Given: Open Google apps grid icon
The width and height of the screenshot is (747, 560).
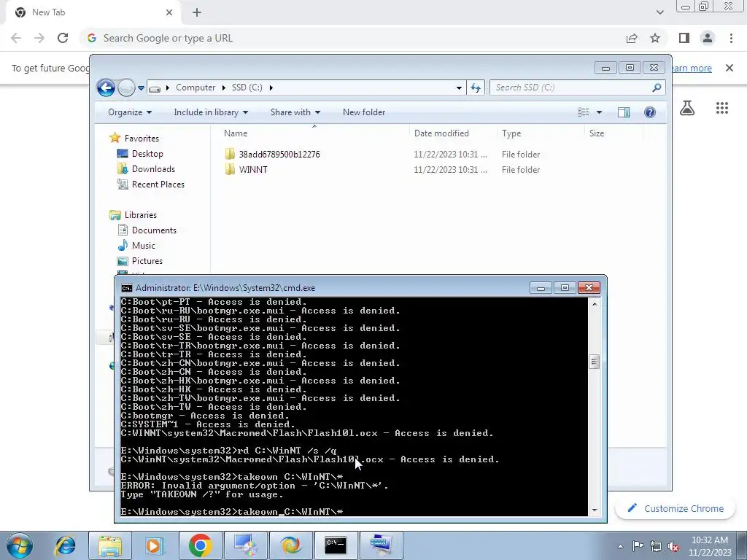Looking at the screenshot, I should [x=722, y=108].
